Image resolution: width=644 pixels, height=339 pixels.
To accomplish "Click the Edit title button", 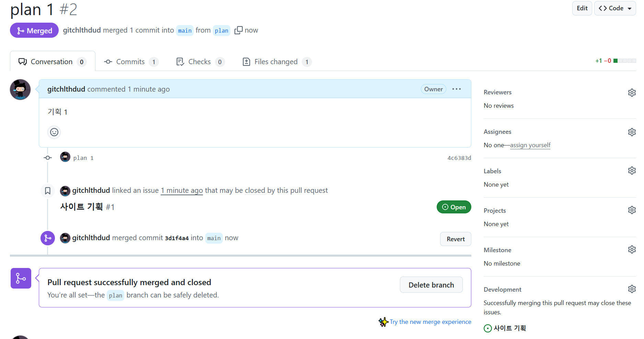I will [x=582, y=8].
